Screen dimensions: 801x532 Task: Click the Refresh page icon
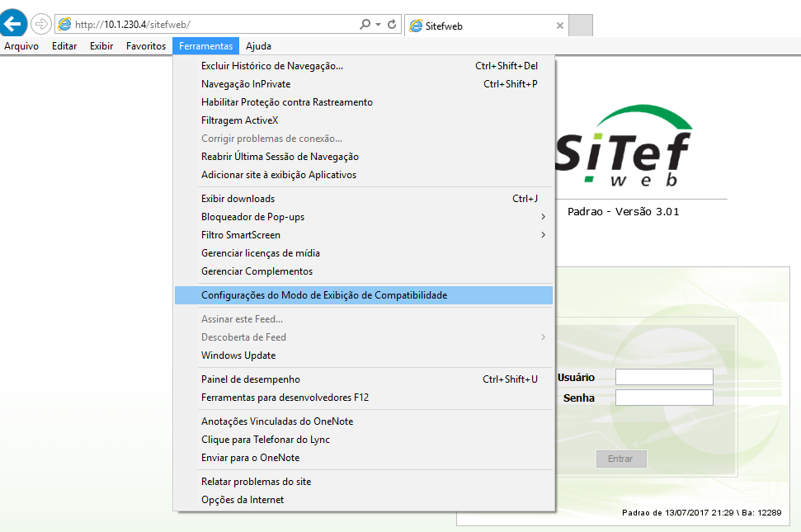392,24
